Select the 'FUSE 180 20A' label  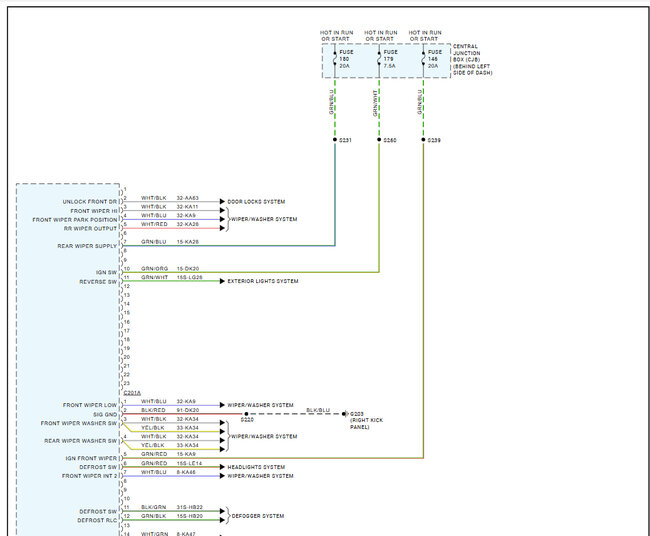tap(346, 59)
